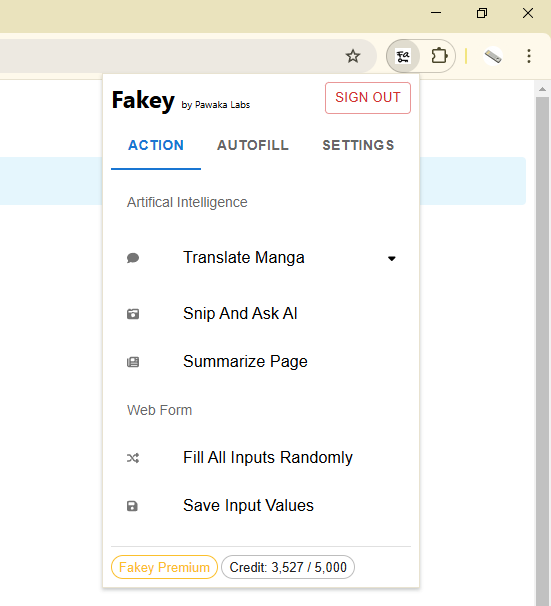Image resolution: width=551 pixels, height=606 pixels.
Task: Open the browser Extensions puzzle icon
Action: pos(439,56)
